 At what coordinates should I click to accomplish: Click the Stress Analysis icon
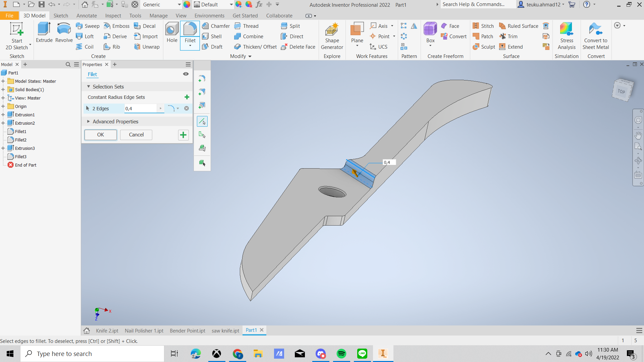coord(566,36)
